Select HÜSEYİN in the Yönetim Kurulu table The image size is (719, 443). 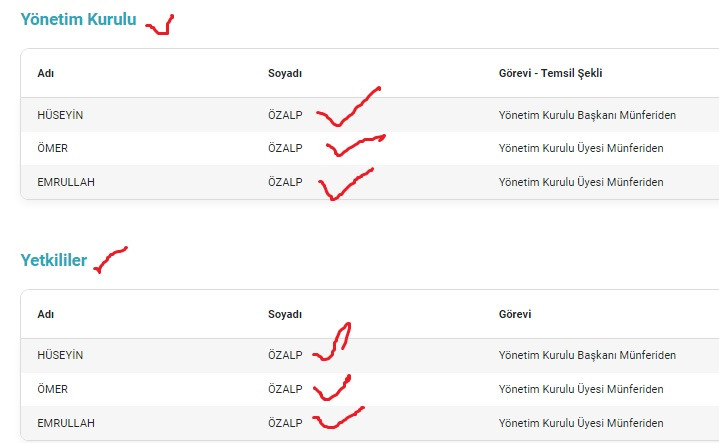click(x=60, y=115)
